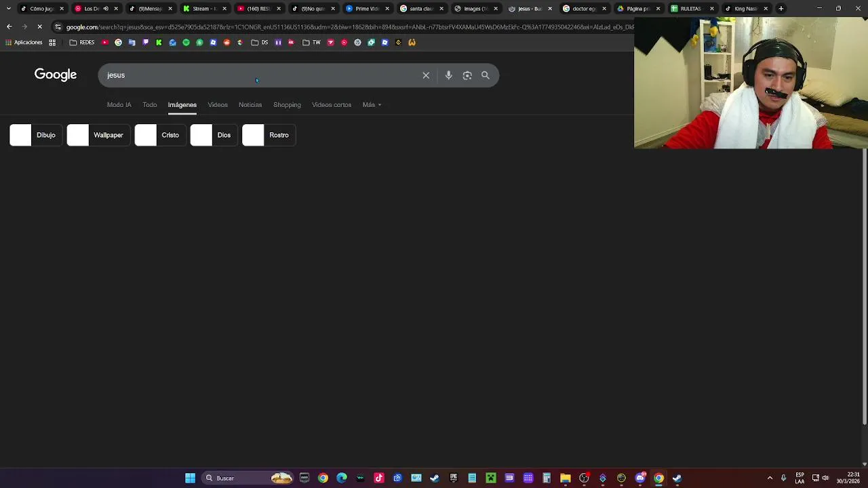Image resolution: width=868 pixels, height=488 pixels.
Task: Filter images by Rostro chip
Action: [269, 135]
